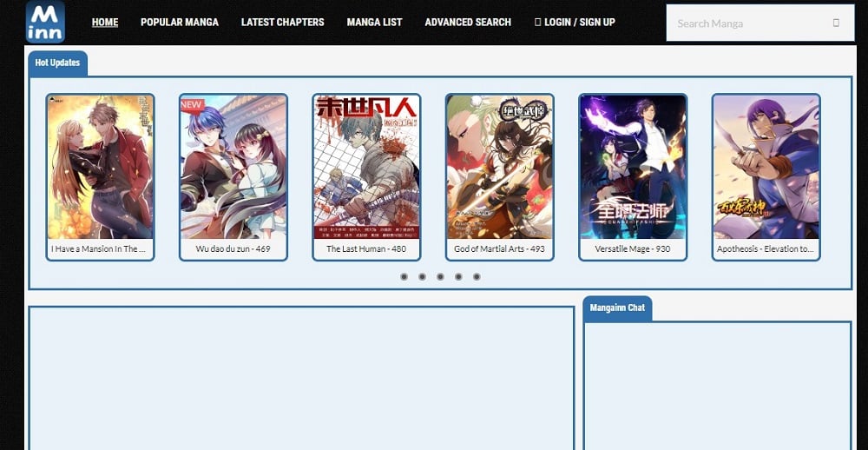Select the Mangainn Chat tab
Image resolution: width=868 pixels, height=450 pixels.
pyautogui.click(x=617, y=308)
